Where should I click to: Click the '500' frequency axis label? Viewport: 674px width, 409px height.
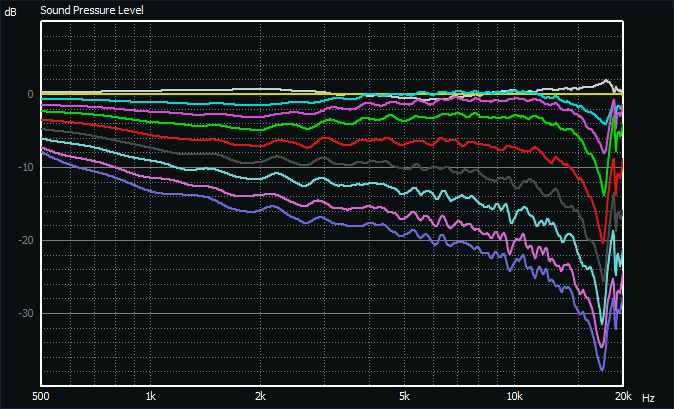(41, 396)
